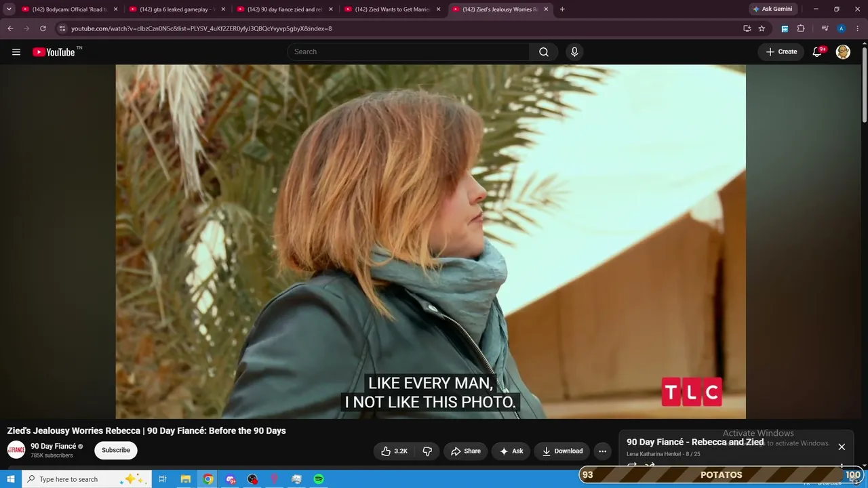Like the video with 3.2K likes
This screenshot has width=868, height=488.
pos(394,451)
